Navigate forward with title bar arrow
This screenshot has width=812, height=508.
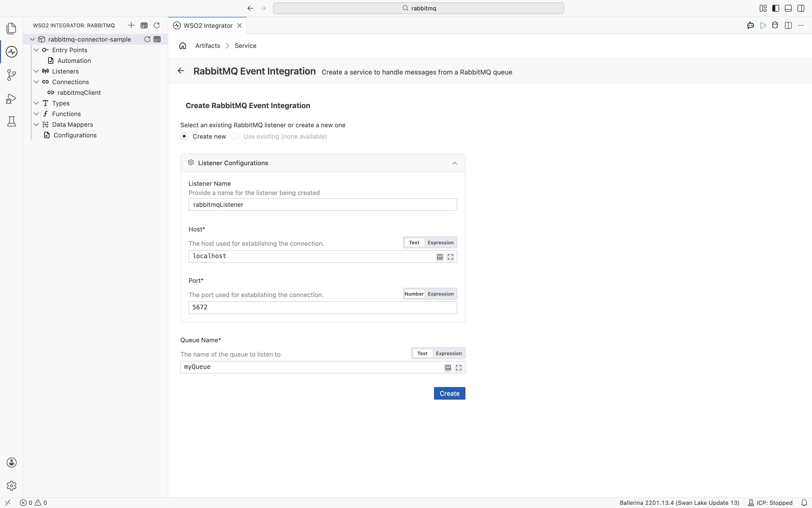point(263,8)
